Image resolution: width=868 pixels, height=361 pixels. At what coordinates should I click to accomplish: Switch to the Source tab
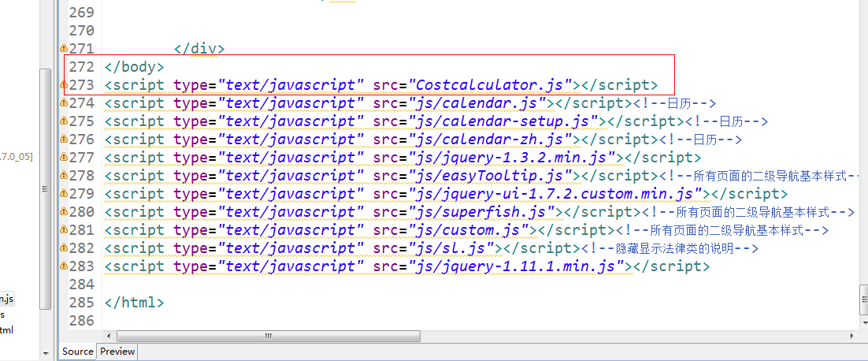tap(77, 351)
